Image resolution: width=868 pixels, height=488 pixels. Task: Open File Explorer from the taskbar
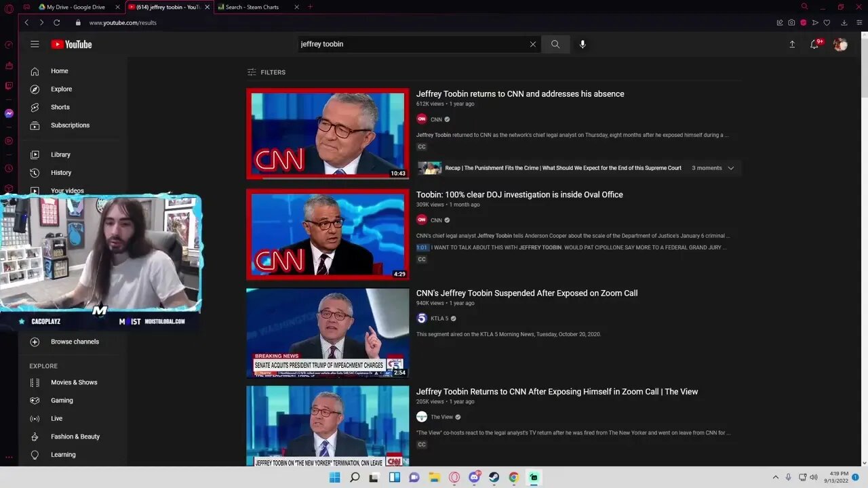click(x=435, y=477)
